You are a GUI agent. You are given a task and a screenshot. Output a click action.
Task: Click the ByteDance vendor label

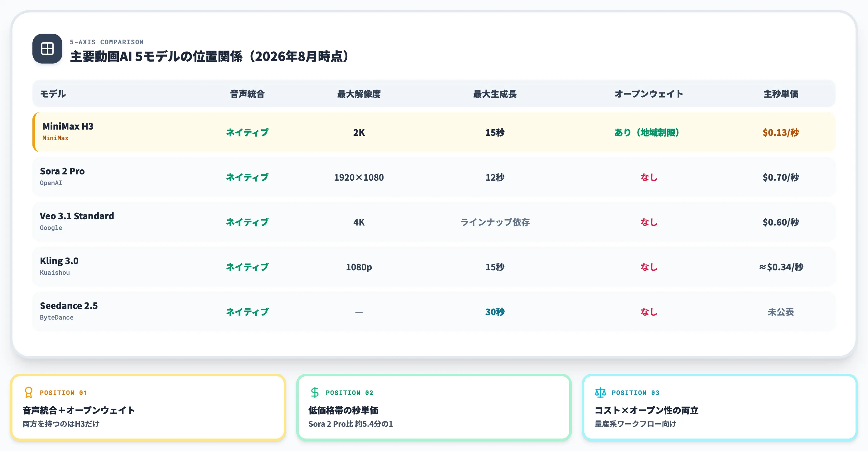click(x=57, y=317)
